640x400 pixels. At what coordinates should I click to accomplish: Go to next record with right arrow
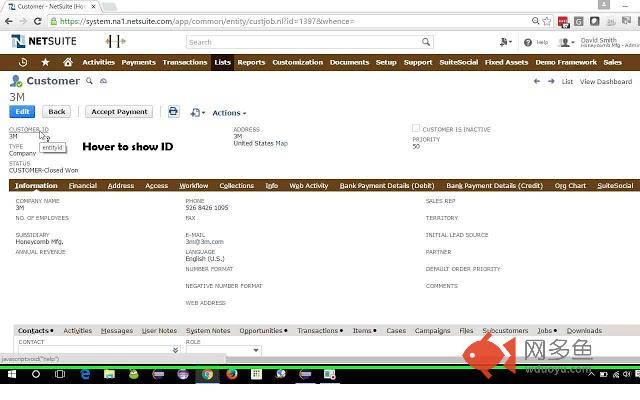click(550, 81)
